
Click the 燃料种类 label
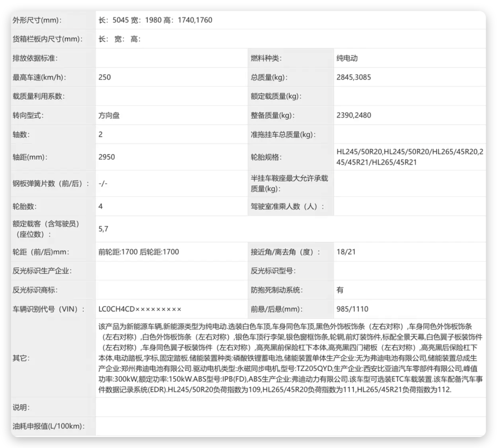266,58
